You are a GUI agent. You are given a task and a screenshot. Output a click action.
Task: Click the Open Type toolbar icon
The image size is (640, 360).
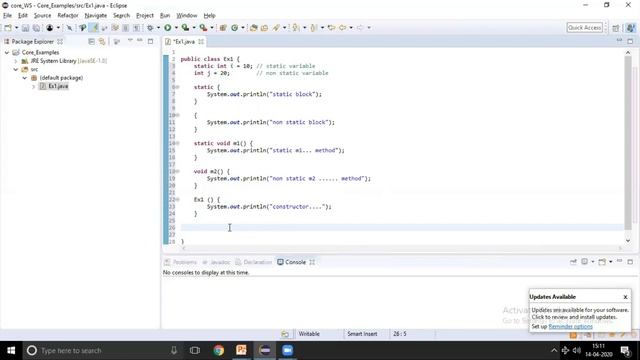point(253,28)
